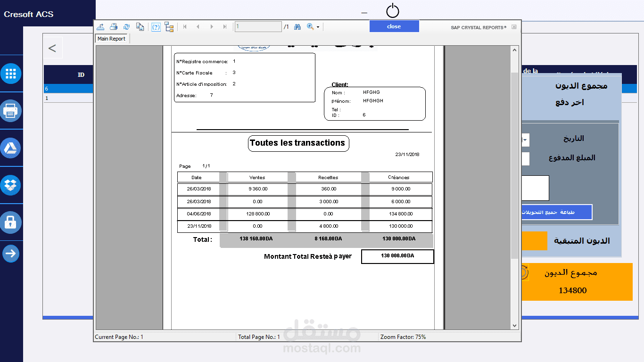Select row 1 in background table
The height and width of the screenshot is (362, 644).
coord(68,98)
